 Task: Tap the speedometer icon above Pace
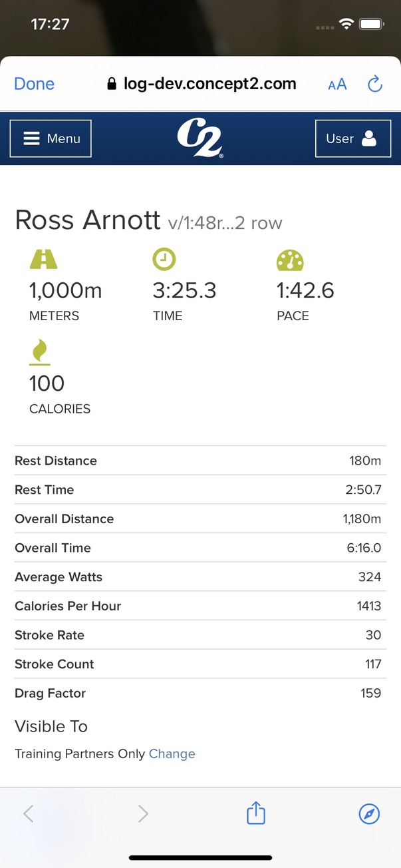click(x=290, y=260)
